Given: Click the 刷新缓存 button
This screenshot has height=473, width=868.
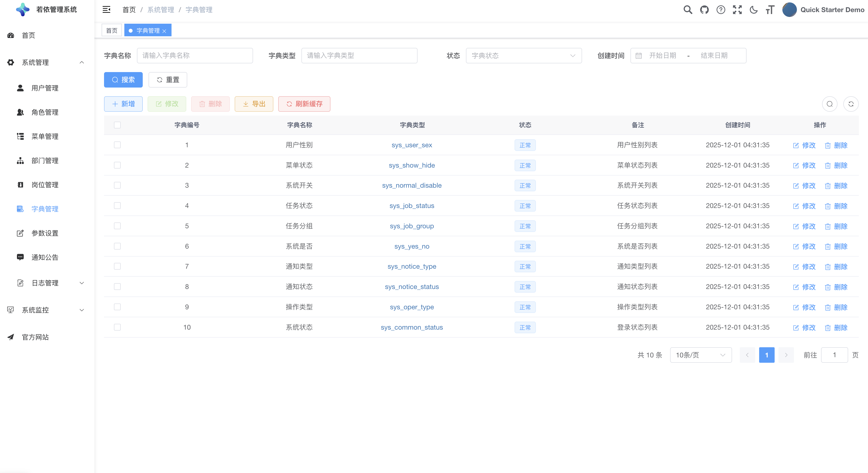Looking at the screenshot, I should click(304, 104).
